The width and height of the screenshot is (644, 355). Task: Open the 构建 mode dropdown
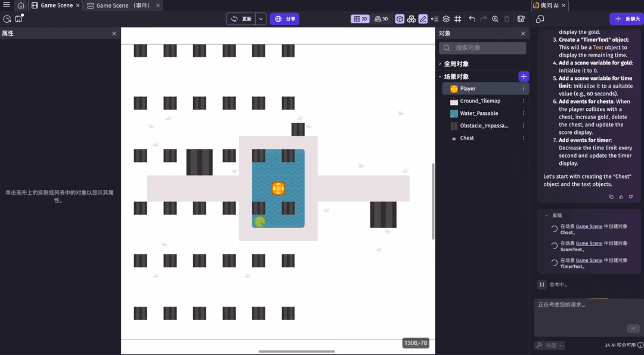(x=550, y=345)
